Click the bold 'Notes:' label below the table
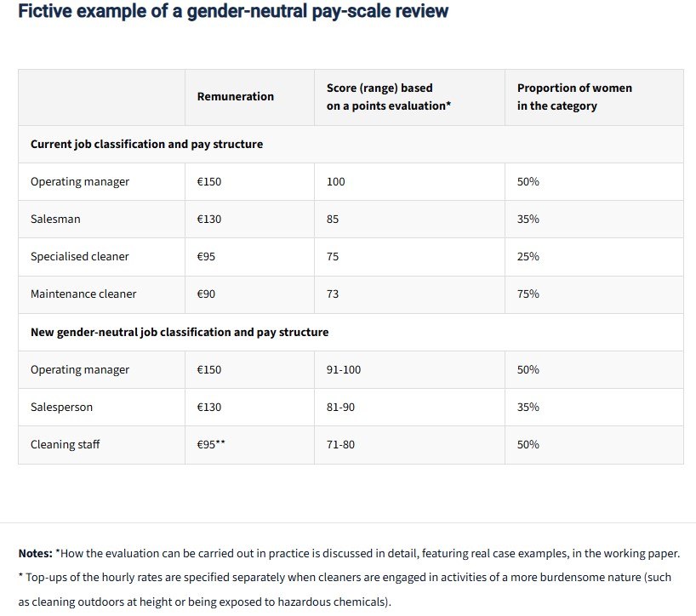 tap(35, 553)
